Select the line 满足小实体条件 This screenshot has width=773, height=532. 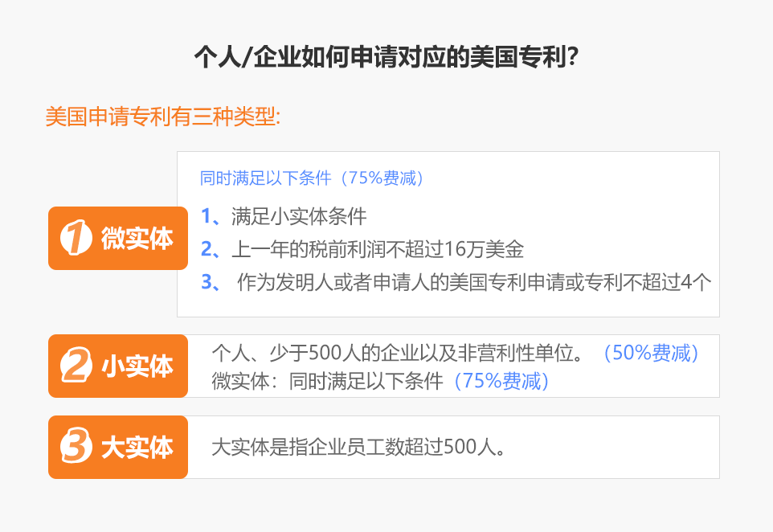point(299,216)
